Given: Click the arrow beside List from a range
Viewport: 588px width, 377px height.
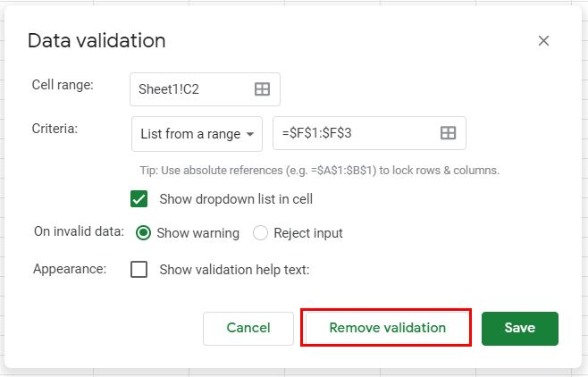Looking at the screenshot, I should [251, 134].
